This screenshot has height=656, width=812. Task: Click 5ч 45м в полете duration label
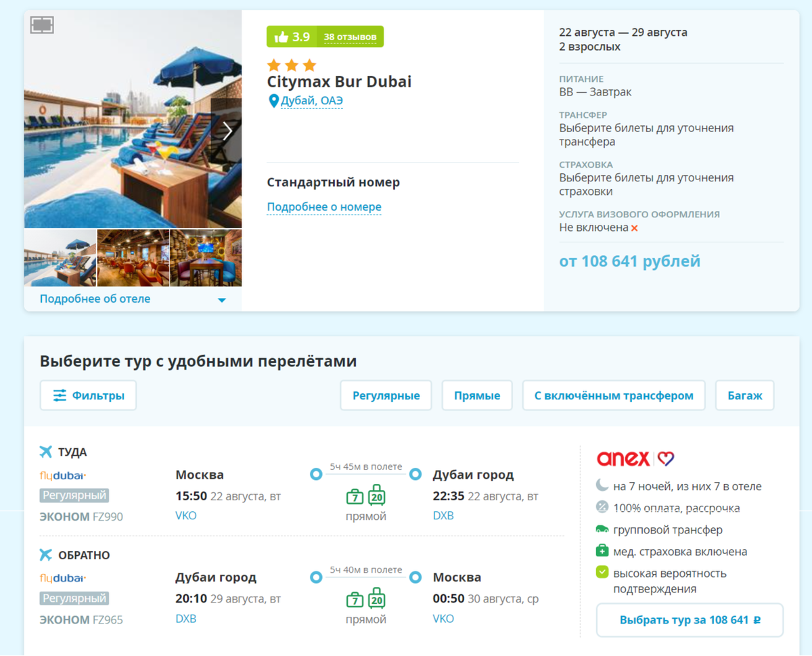(365, 466)
